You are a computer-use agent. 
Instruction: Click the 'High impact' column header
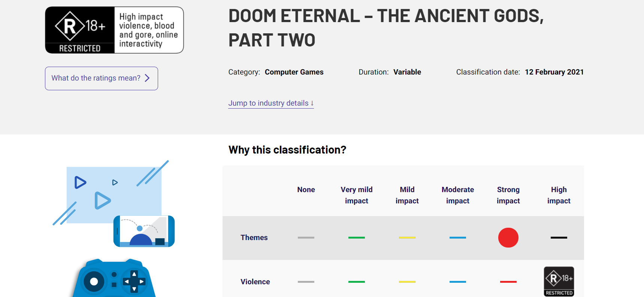(x=559, y=195)
